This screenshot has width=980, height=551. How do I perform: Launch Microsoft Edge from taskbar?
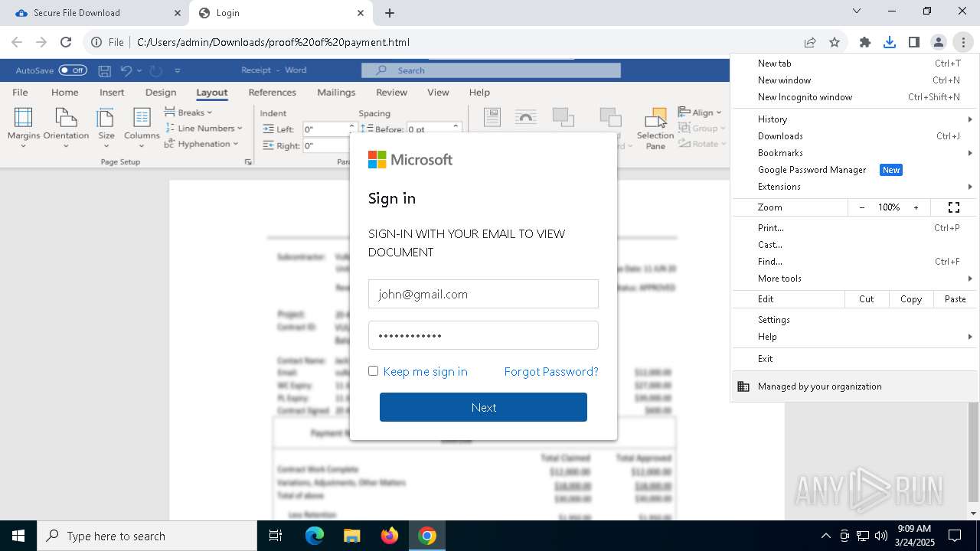pyautogui.click(x=315, y=536)
